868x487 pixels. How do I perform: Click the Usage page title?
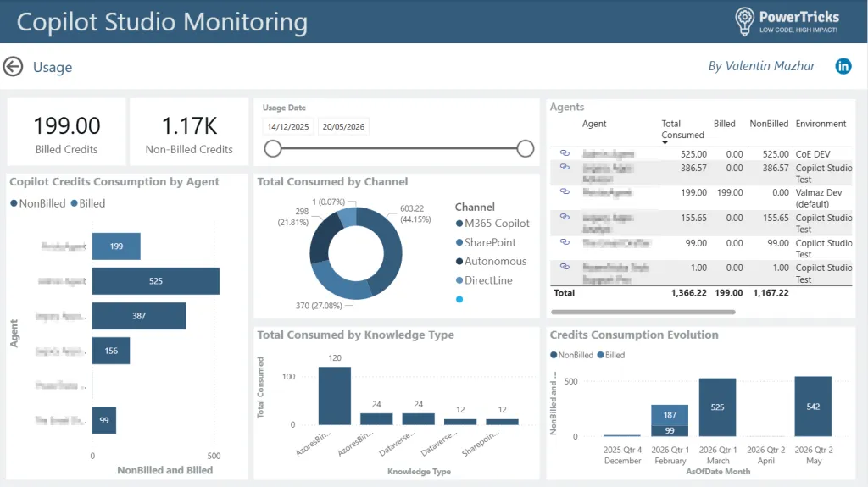pyautogui.click(x=53, y=68)
